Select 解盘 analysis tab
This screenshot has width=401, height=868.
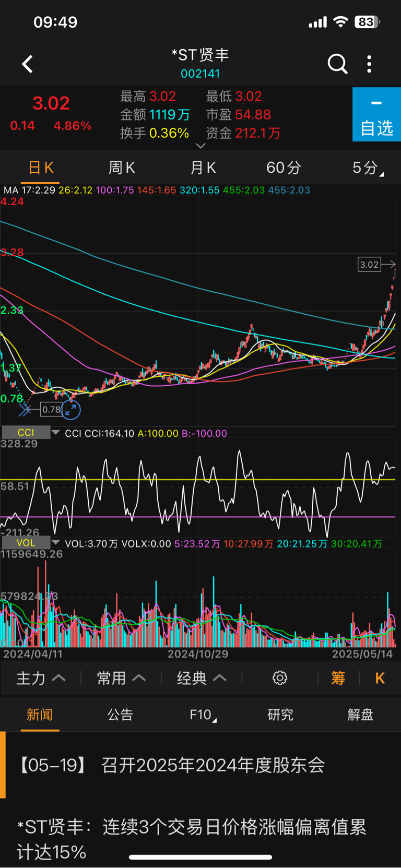tap(361, 715)
